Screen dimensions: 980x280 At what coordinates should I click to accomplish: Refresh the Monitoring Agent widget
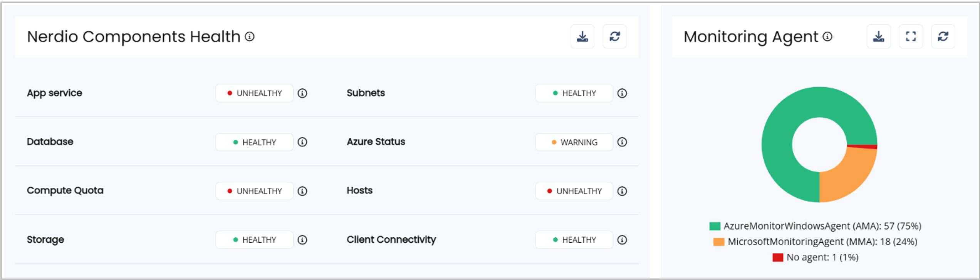[943, 37]
